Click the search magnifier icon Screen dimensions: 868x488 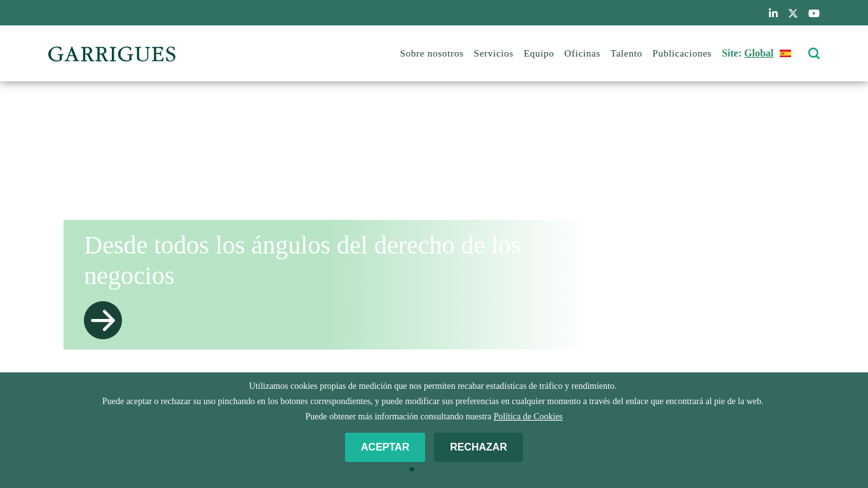click(814, 53)
